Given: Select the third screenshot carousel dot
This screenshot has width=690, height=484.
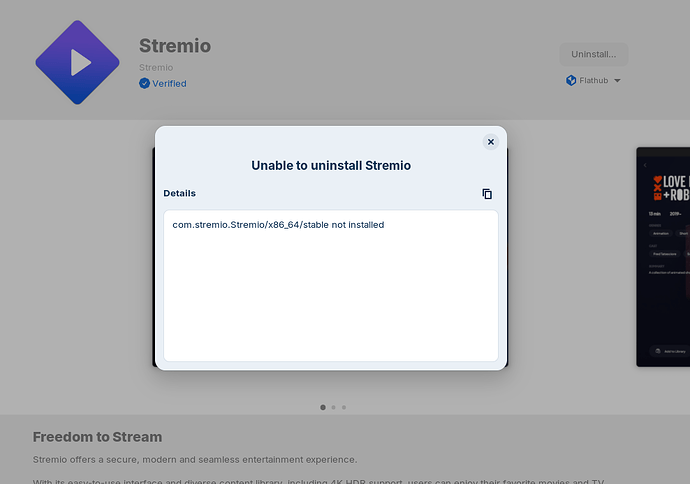Looking at the screenshot, I should (344, 407).
